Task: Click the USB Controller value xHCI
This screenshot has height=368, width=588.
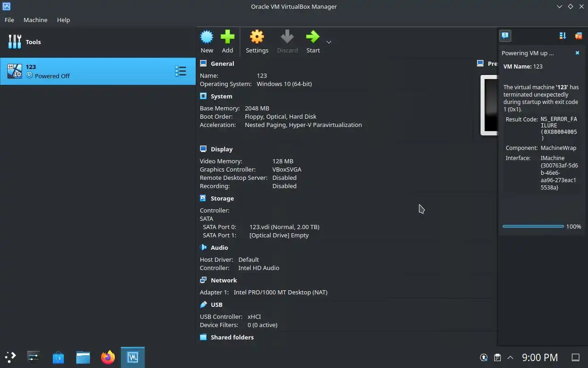Action: click(254, 316)
